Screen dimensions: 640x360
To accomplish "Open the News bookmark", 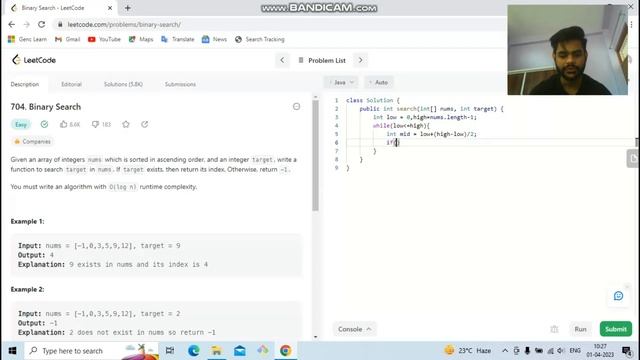I will [x=215, y=39].
